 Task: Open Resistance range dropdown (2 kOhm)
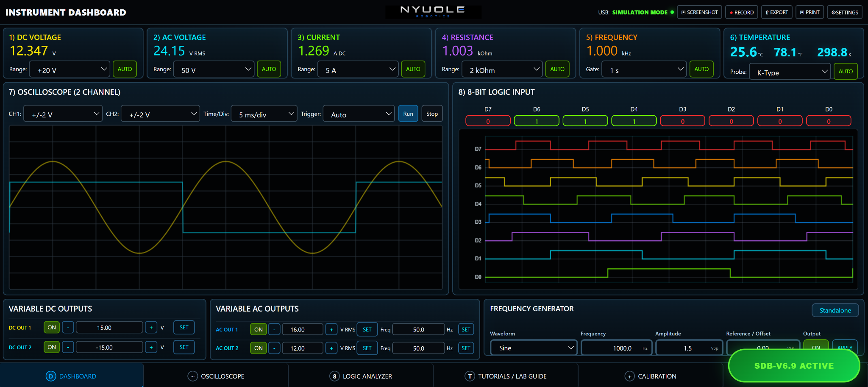point(502,69)
